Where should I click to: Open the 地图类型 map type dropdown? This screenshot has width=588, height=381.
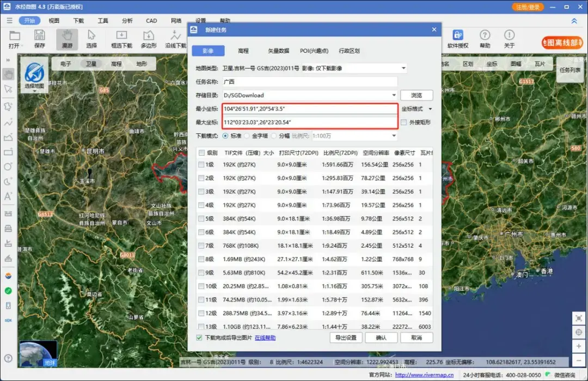[x=403, y=68]
